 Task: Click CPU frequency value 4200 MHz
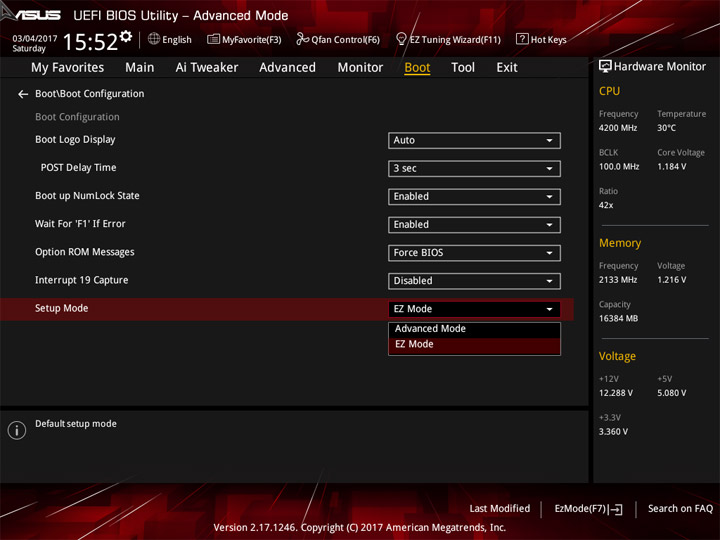[x=618, y=128]
